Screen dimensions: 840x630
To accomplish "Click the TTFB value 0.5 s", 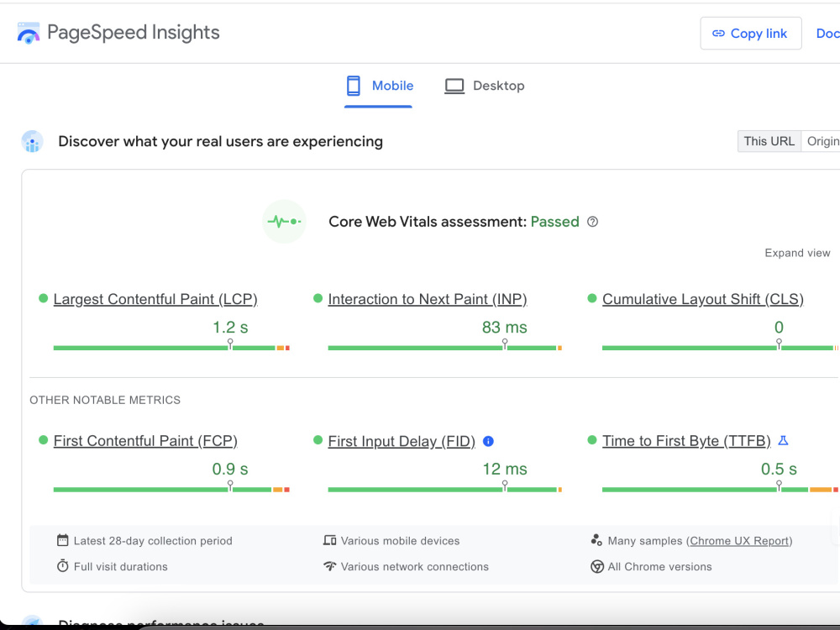I will tap(779, 470).
